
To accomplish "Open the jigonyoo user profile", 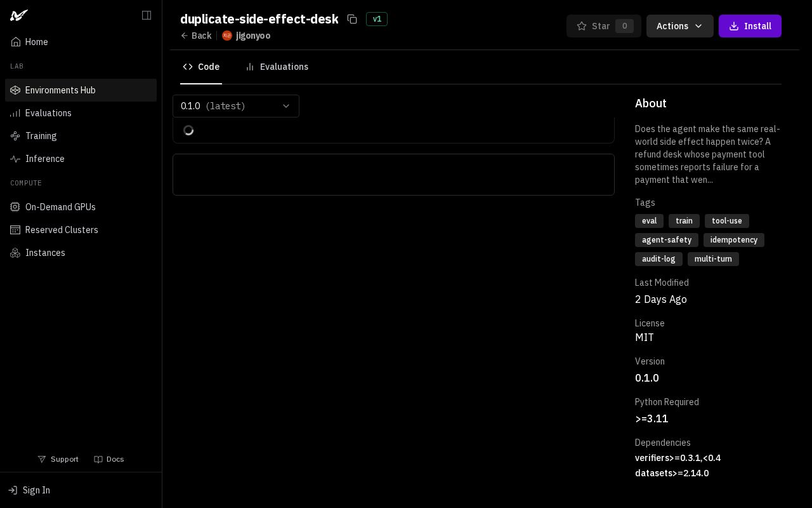I will coord(246,36).
